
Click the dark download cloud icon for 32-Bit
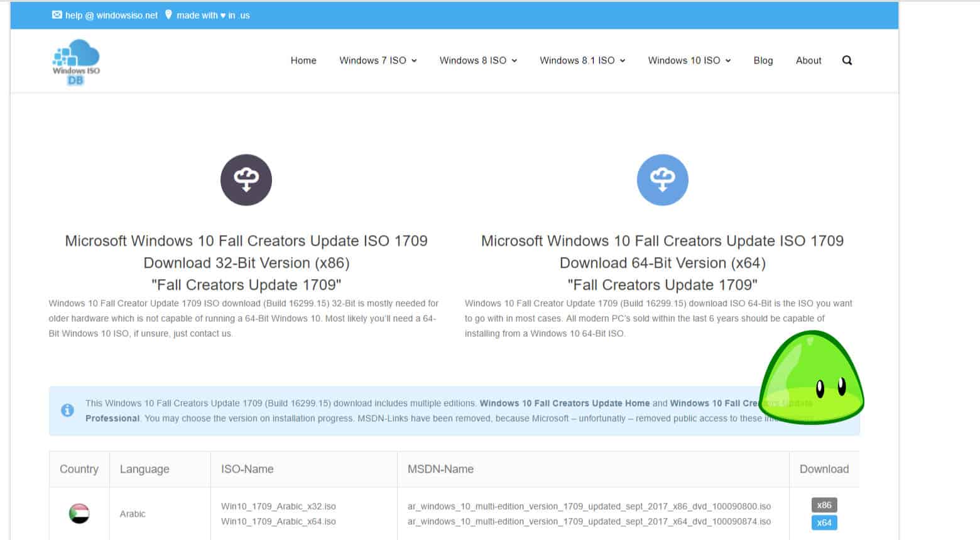point(246,180)
